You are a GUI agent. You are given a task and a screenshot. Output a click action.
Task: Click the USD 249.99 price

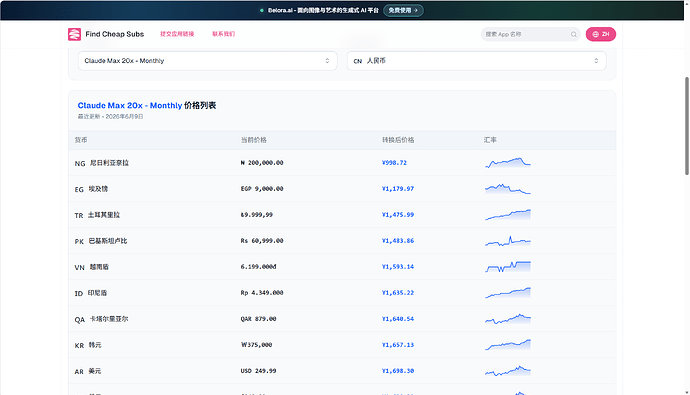point(258,371)
